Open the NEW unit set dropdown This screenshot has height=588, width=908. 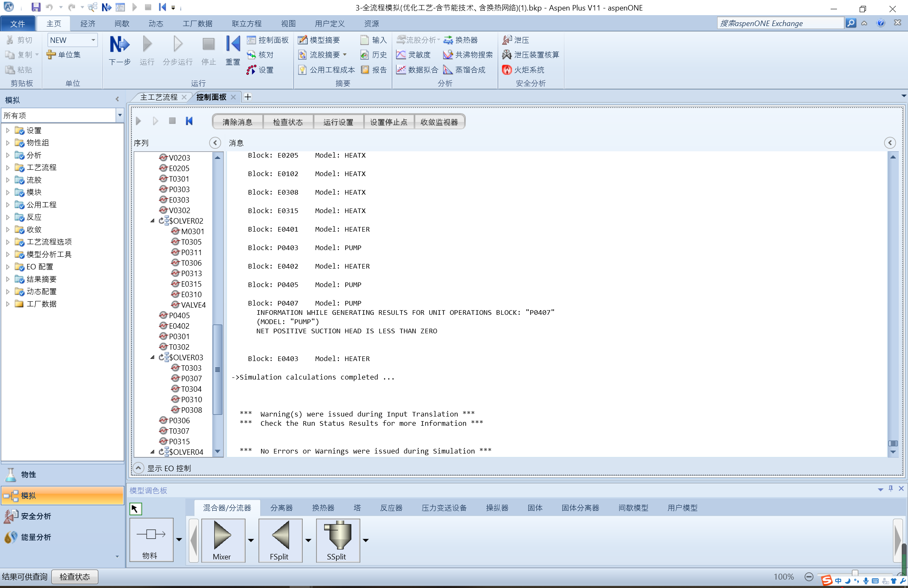coord(93,40)
